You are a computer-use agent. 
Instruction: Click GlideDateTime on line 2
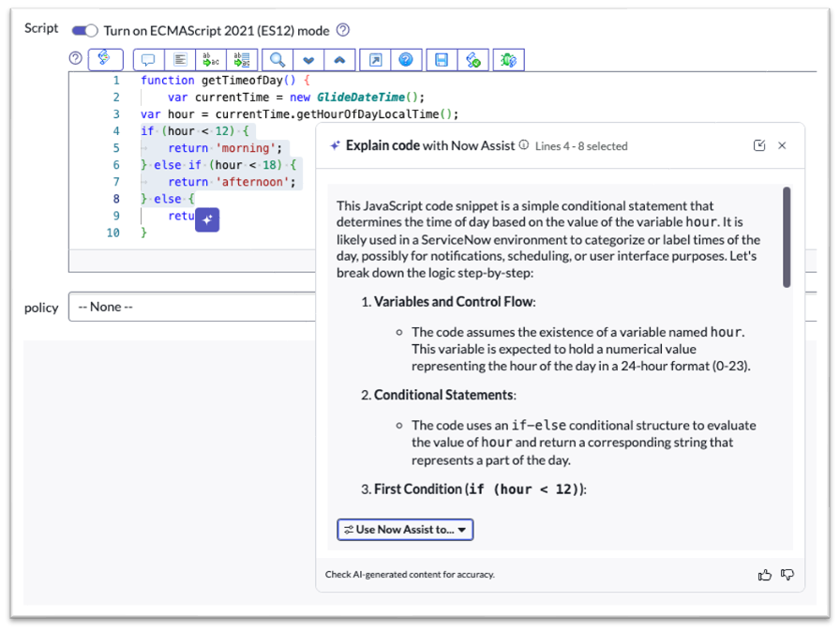coord(361,97)
